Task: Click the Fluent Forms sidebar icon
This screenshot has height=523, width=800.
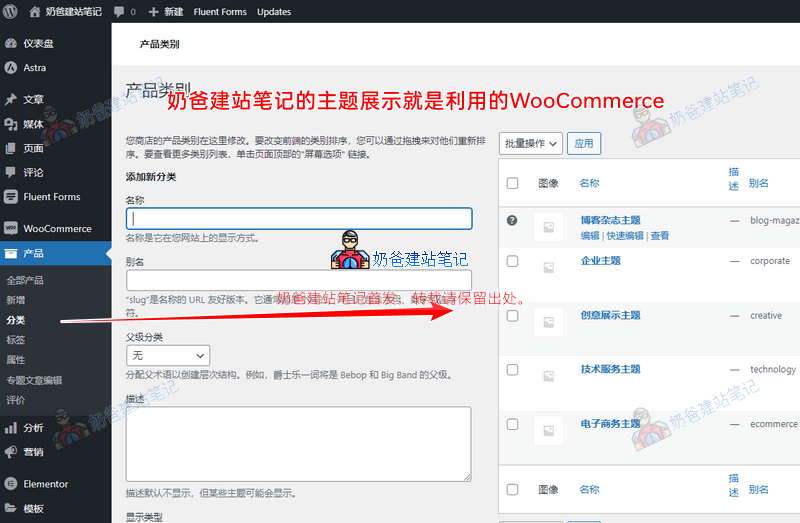Action: coord(11,196)
